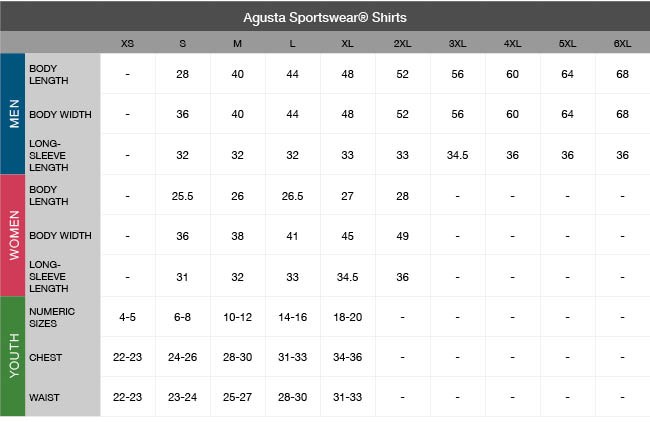Click the blue MEN section label

pyautogui.click(x=13, y=114)
